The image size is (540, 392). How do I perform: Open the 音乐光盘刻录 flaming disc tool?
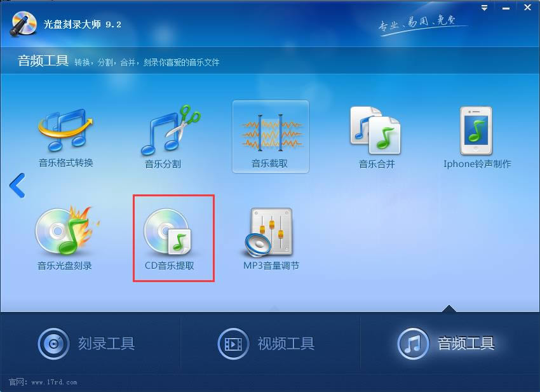click(x=65, y=238)
